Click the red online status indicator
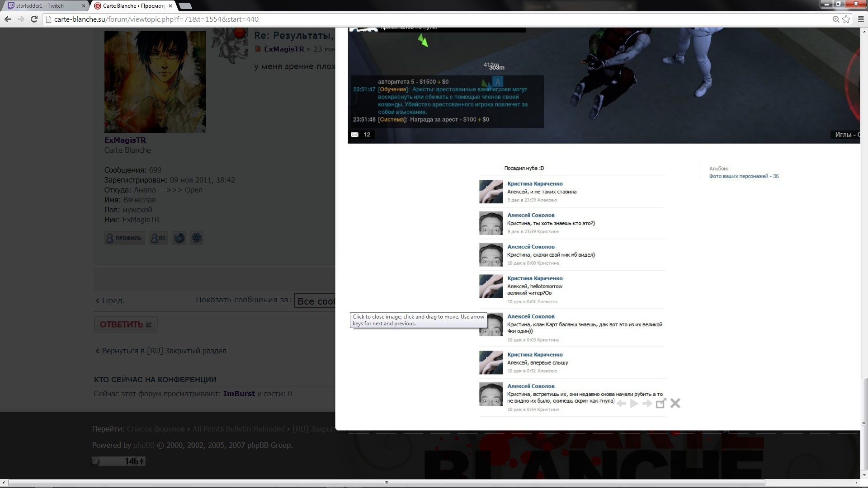The width and height of the screenshot is (868, 488). coord(240,33)
